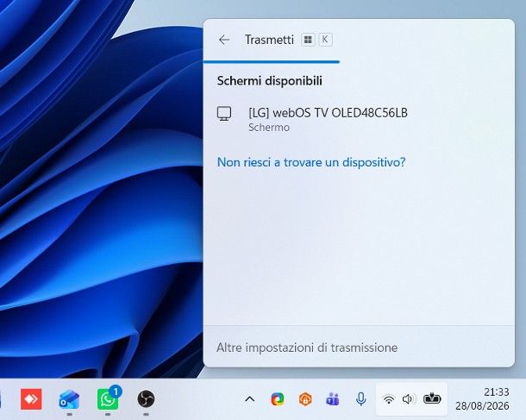This screenshot has width=526, height=420.
Task: Open Wi-Fi network tray icon
Action: 389,399
